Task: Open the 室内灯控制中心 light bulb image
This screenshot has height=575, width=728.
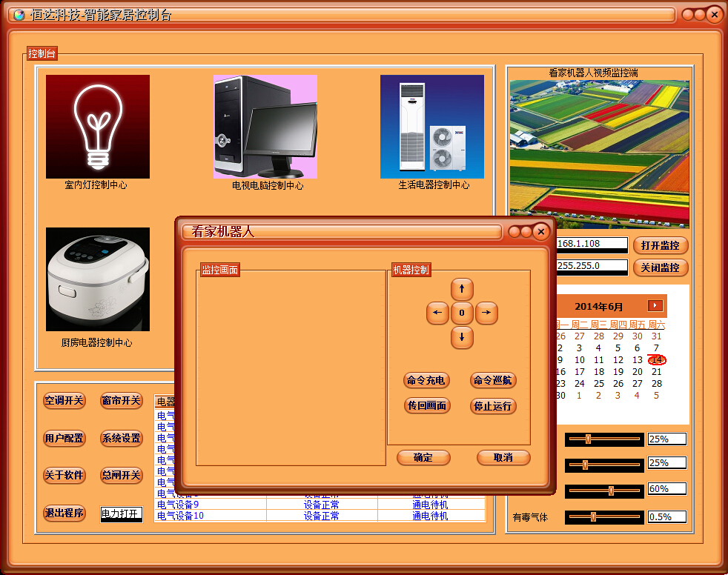Action: 98,127
